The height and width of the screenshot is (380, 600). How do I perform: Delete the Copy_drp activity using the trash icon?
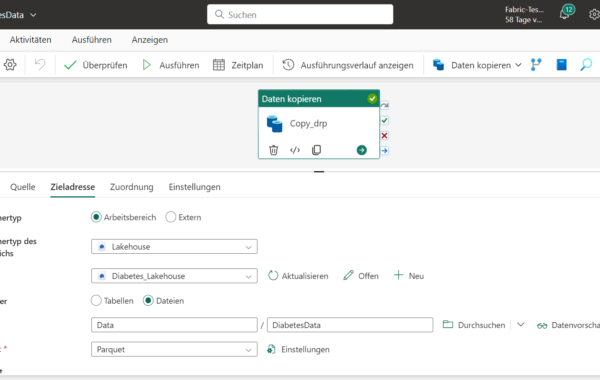273,150
